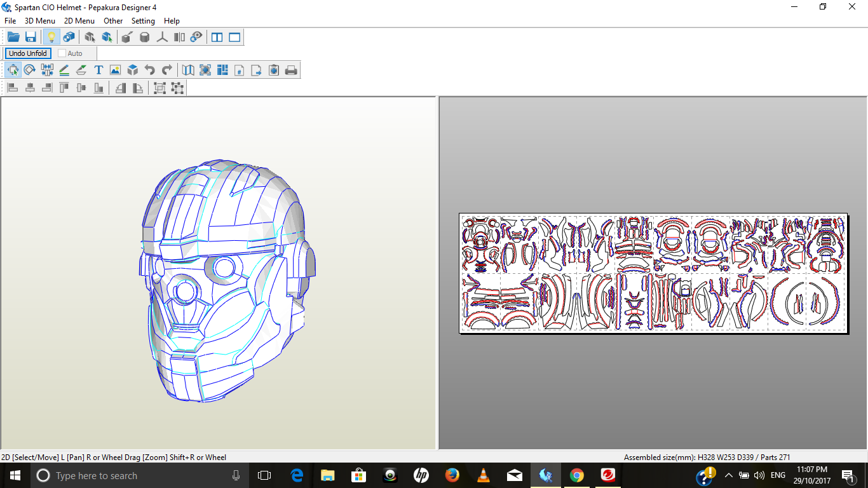Screen dimensions: 868x488
Task: Click the Align Left icon
Action: 13,88
